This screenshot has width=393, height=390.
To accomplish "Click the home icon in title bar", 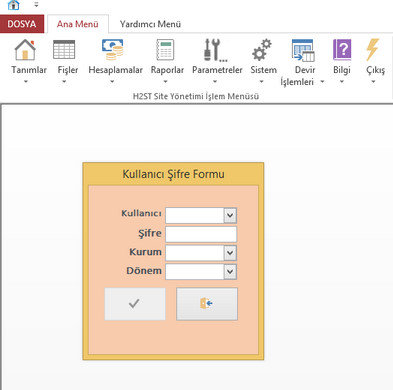I will click(13, 5).
